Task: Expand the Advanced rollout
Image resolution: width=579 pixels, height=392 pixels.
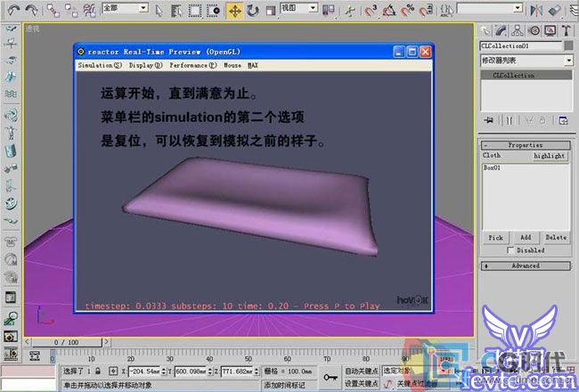Action: click(x=525, y=265)
